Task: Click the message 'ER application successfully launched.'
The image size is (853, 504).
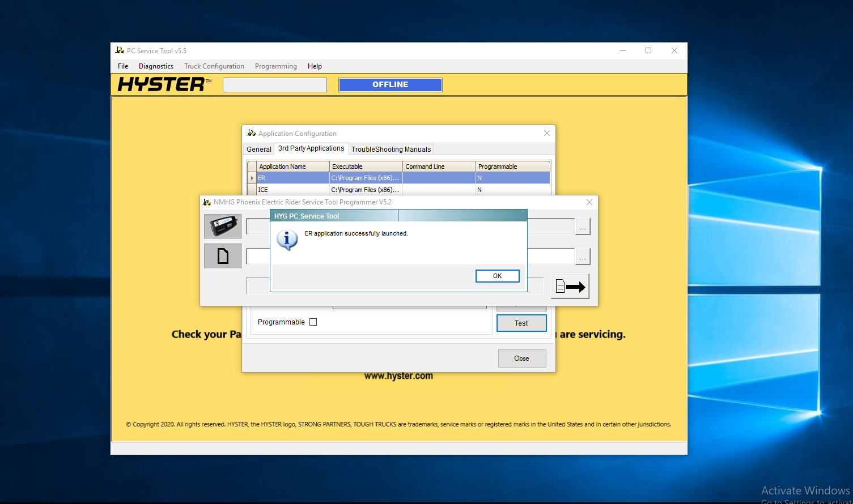Action: click(x=357, y=233)
